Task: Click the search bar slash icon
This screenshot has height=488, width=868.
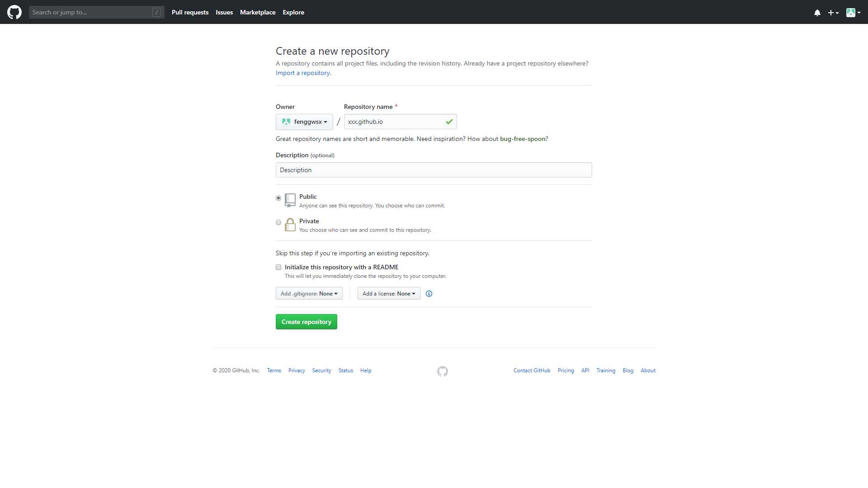Action: coord(157,12)
